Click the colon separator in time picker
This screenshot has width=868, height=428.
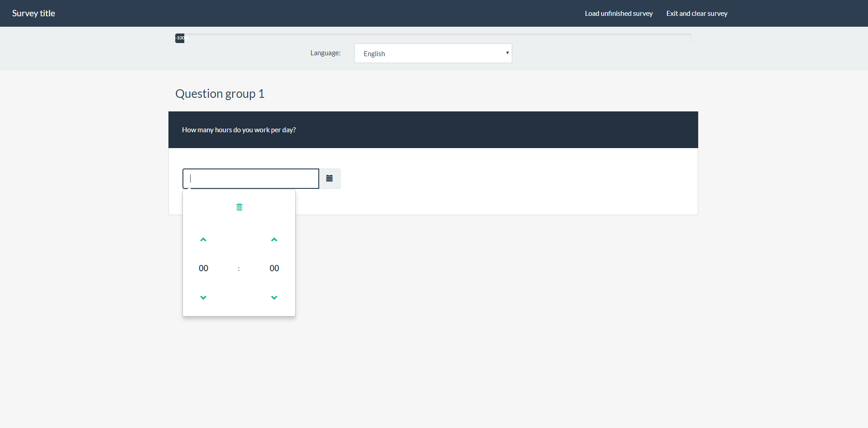[239, 269]
